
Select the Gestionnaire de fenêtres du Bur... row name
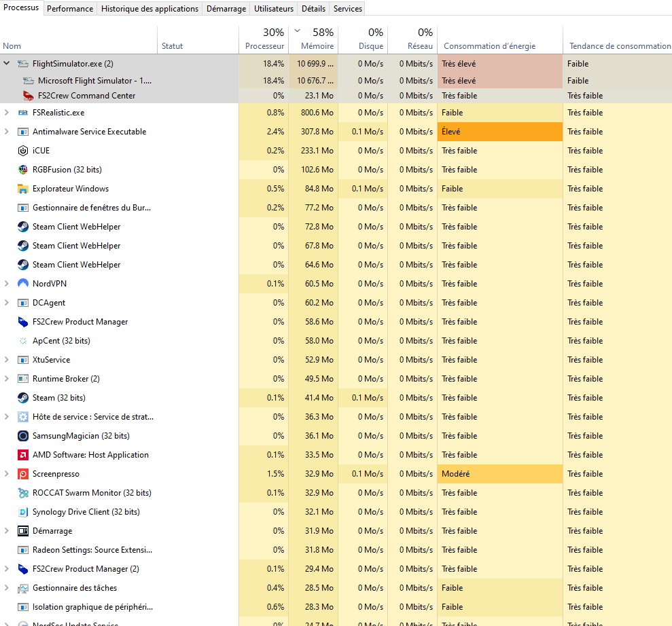(92, 208)
